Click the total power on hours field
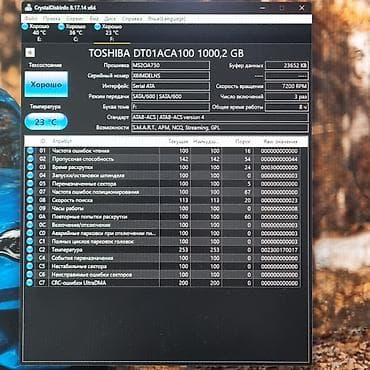370x370 pixels. (287, 107)
